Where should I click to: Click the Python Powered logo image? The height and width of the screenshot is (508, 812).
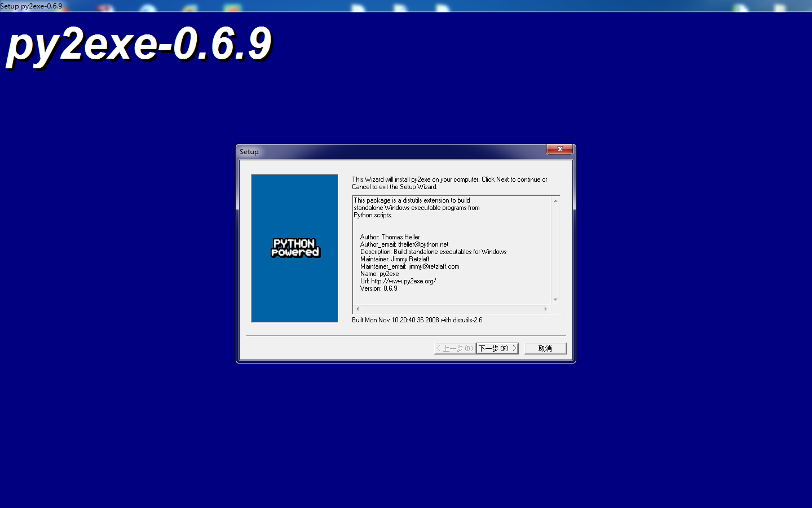click(294, 248)
